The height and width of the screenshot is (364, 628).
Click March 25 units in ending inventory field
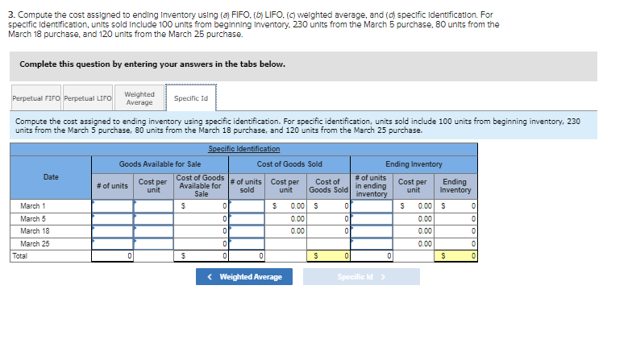coord(372,243)
